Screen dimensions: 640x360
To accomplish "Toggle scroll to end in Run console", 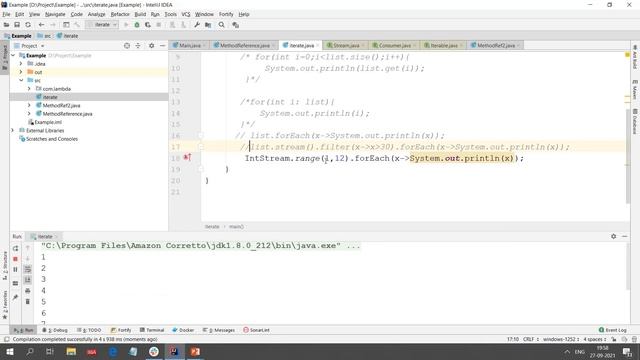I will point(28,280).
